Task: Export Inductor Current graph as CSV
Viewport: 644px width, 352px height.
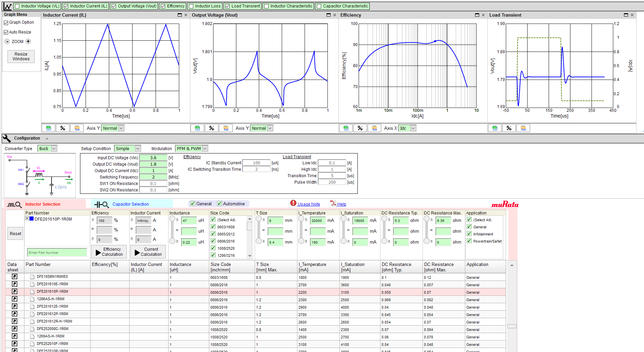Action: tap(48, 128)
